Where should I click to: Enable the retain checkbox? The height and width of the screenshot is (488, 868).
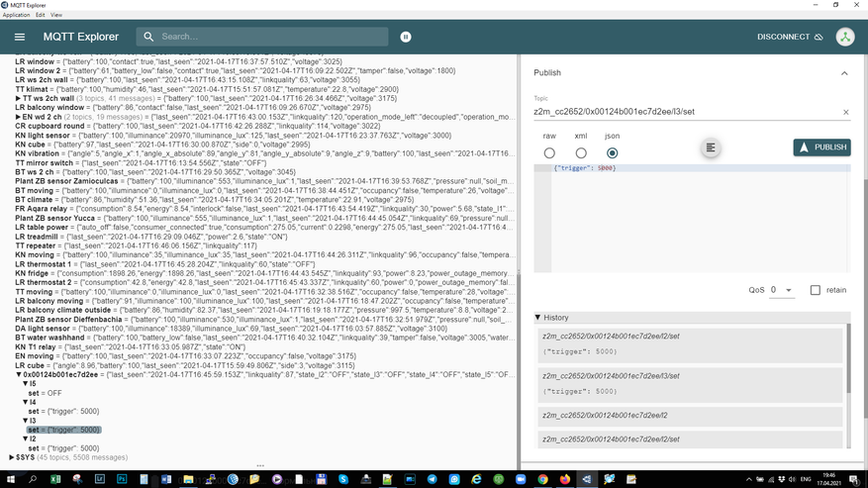815,290
